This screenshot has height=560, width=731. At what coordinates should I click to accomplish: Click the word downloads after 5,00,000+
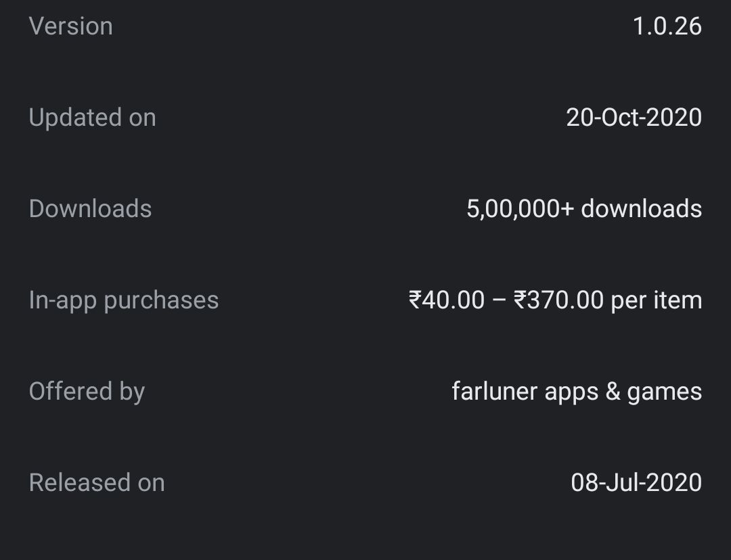click(x=641, y=209)
